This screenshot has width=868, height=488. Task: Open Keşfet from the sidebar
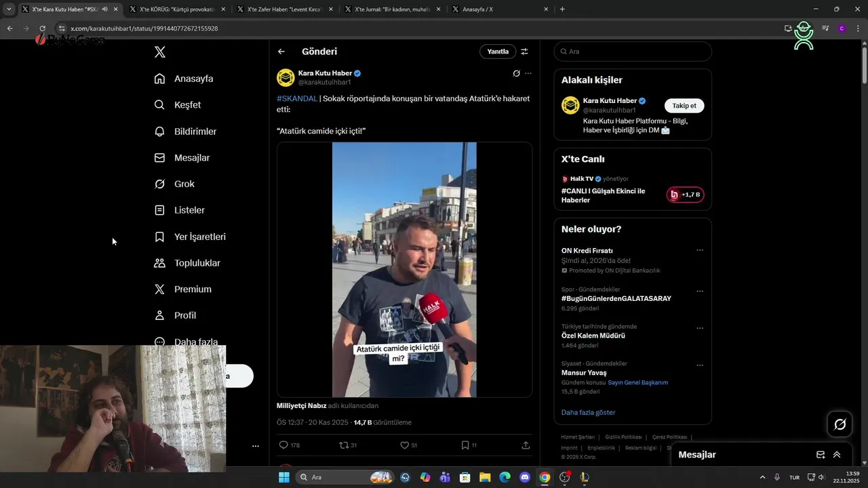pos(178,105)
